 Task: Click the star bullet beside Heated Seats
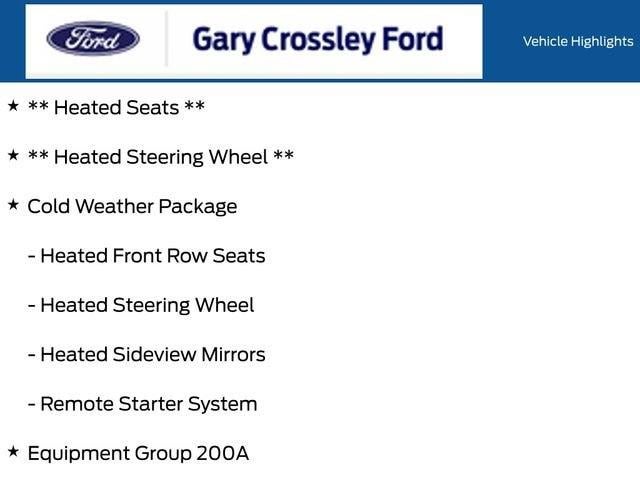point(13,106)
